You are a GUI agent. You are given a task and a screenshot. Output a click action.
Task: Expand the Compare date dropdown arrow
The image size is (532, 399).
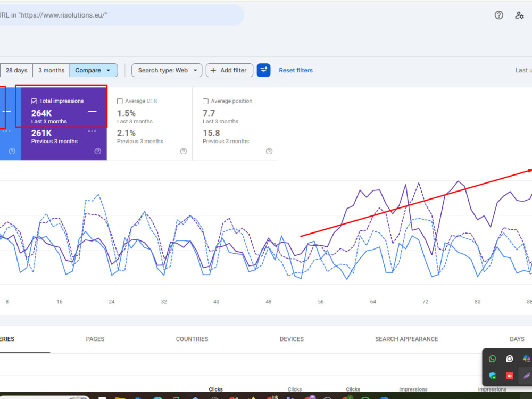coord(109,70)
